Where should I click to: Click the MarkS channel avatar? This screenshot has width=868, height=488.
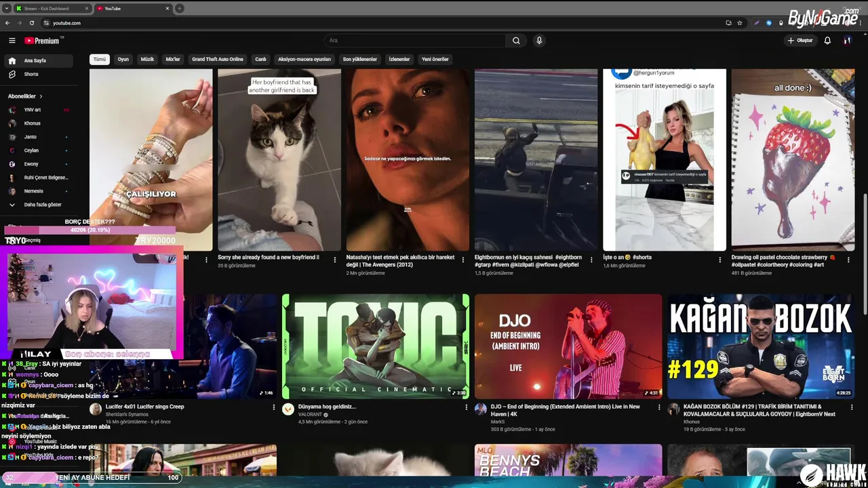481,409
